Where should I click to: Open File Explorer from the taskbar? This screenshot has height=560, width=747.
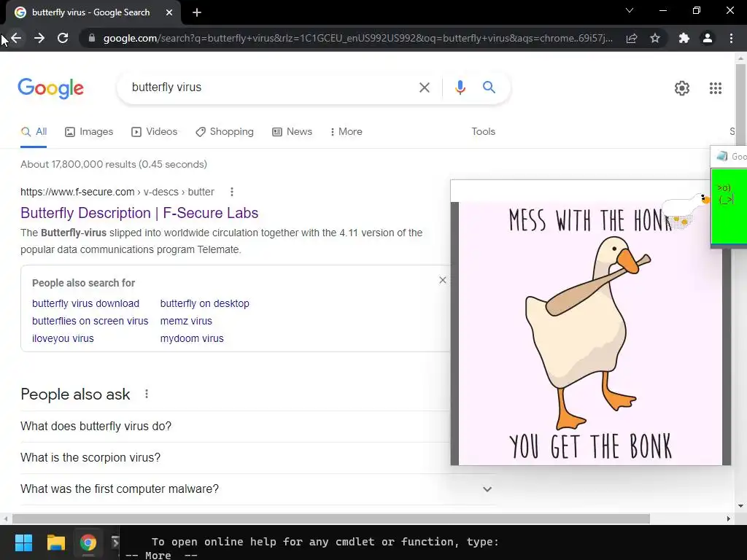coord(55,542)
